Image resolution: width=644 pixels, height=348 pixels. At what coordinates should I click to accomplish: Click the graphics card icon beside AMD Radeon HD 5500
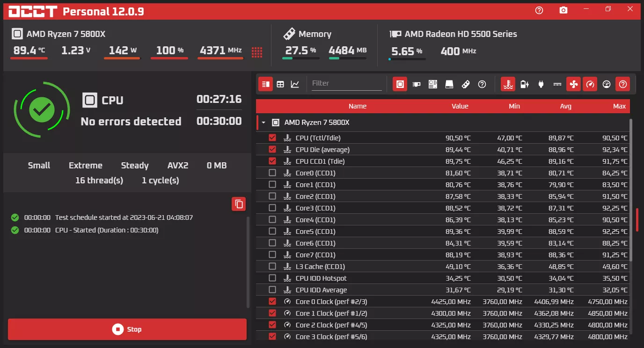tap(395, 34)
